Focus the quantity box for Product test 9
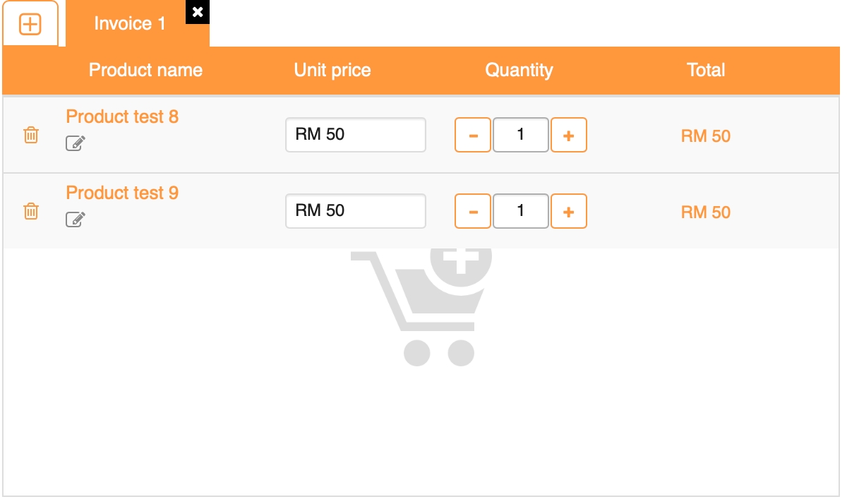 click(521, 211)
